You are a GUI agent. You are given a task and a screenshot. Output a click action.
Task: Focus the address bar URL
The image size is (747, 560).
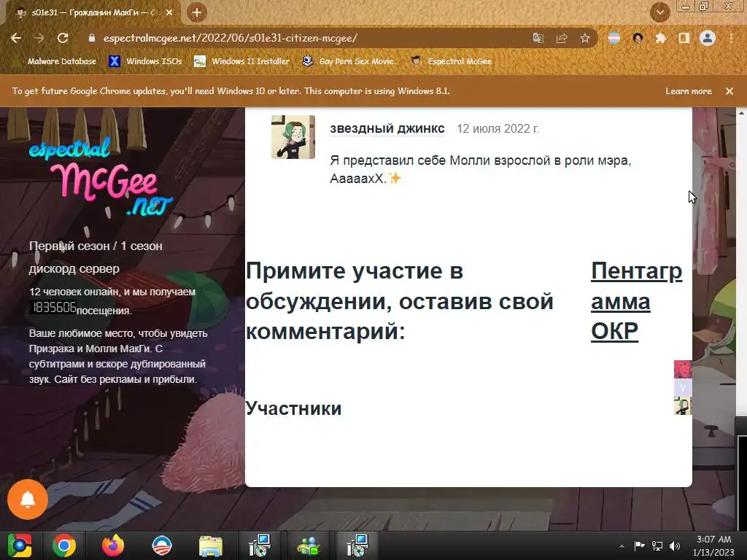click(x=230, y=38)
